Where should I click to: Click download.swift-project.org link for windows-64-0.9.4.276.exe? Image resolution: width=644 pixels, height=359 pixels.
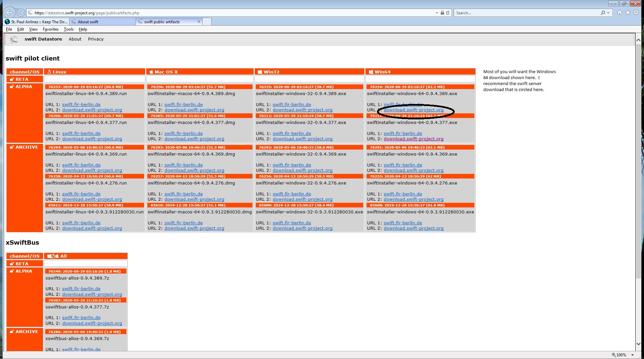413,199
